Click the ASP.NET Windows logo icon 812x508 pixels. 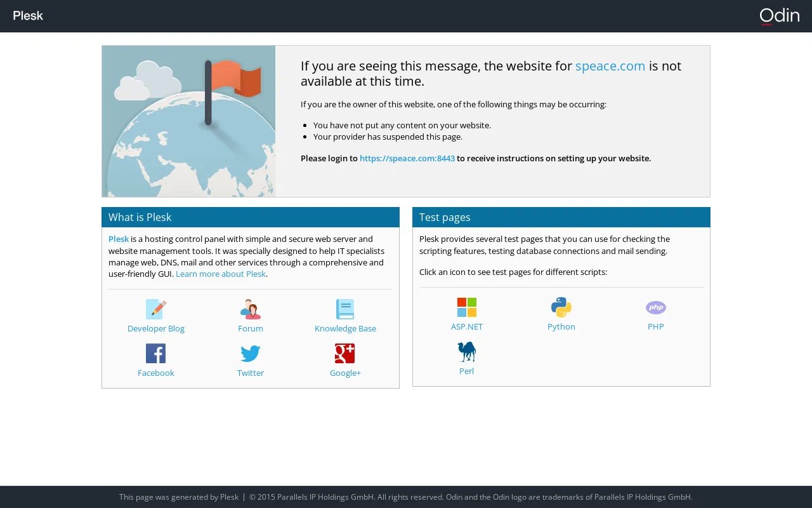(x=467, y=307)
